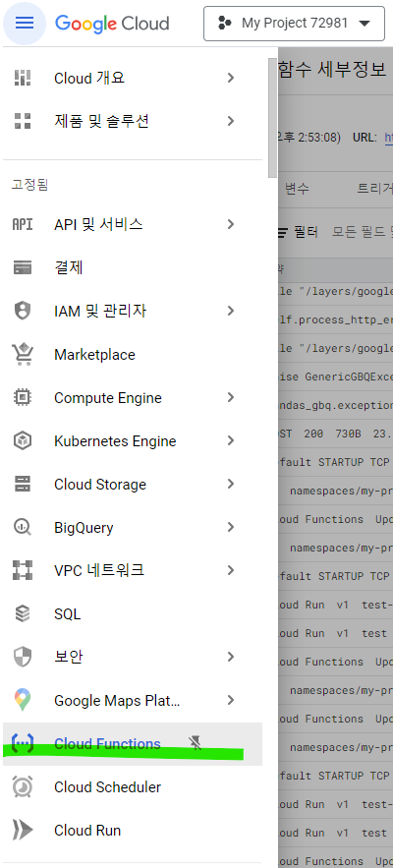This screenshot has height=868, width=393.
Task: Click the BigQuery magnifier icon
Action: (x=23, y=527)
